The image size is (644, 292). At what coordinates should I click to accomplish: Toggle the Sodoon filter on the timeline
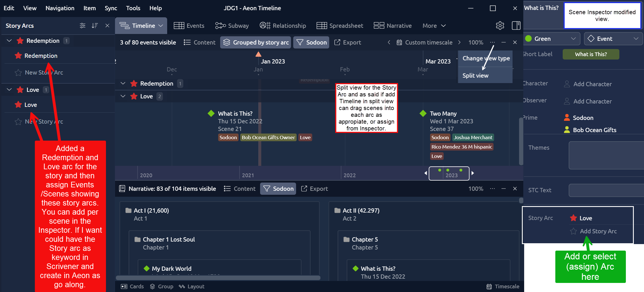point(311,42)
